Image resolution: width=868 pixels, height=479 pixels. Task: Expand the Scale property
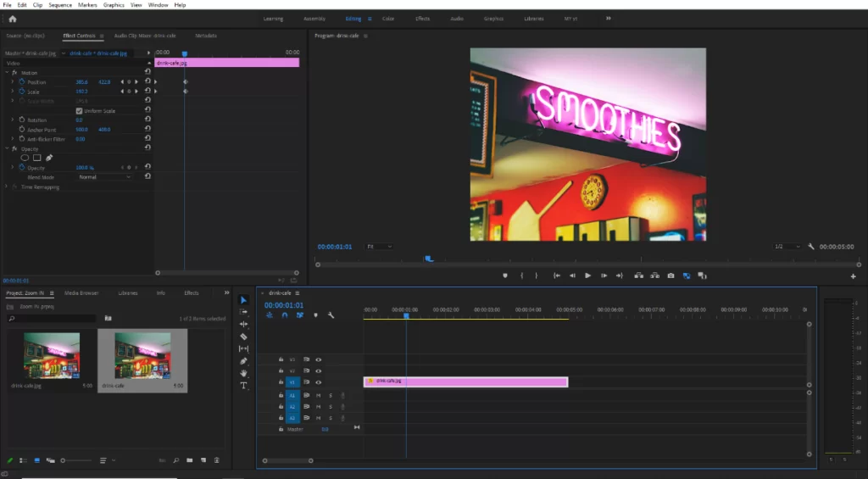12,92
